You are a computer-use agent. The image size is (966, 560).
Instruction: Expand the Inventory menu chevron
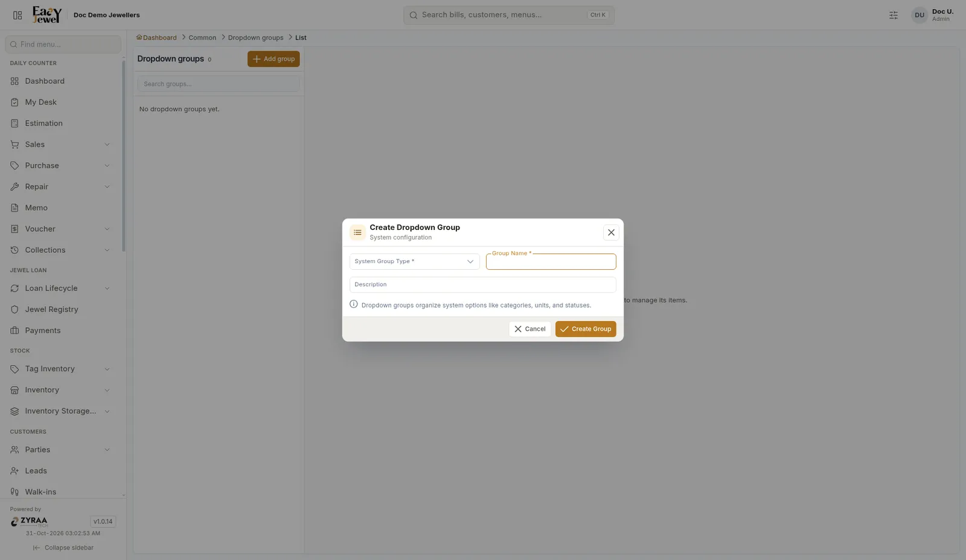coord(107,390)
